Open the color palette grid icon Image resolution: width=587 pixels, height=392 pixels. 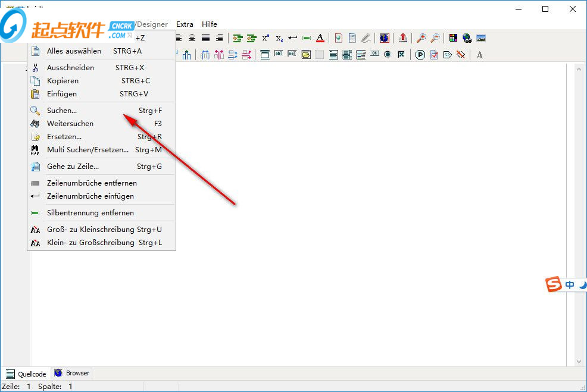[x=453, y=38]
